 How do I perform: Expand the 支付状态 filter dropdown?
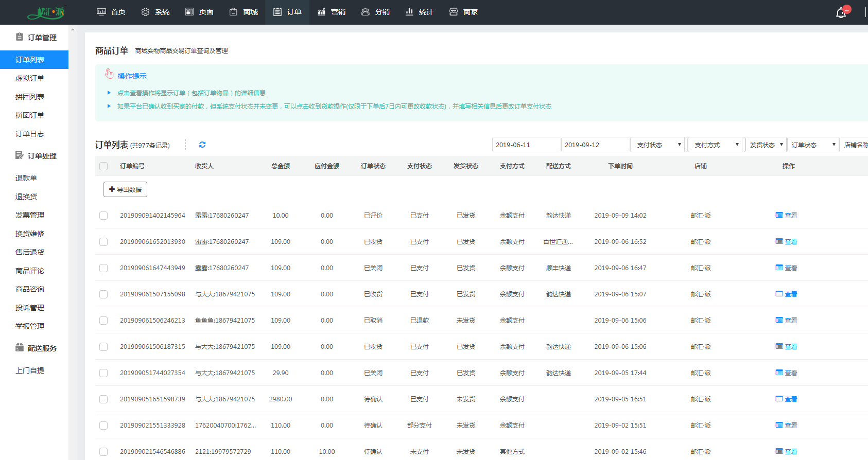click(657, 145)
